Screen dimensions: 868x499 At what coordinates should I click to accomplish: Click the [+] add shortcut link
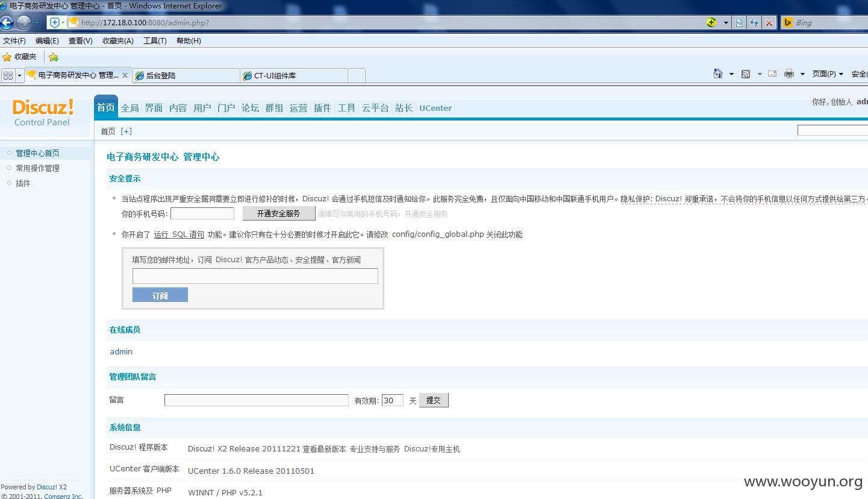click(x=126, y=131)
